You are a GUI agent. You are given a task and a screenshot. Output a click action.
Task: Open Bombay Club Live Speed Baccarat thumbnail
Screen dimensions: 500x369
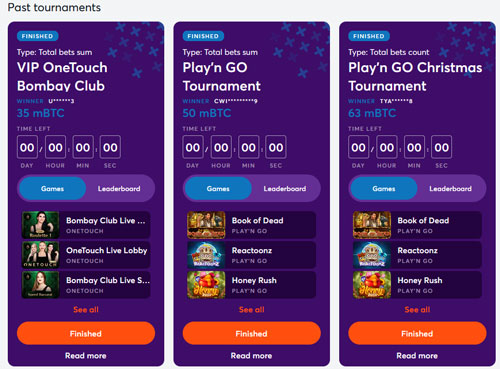[x=40, y=284]
